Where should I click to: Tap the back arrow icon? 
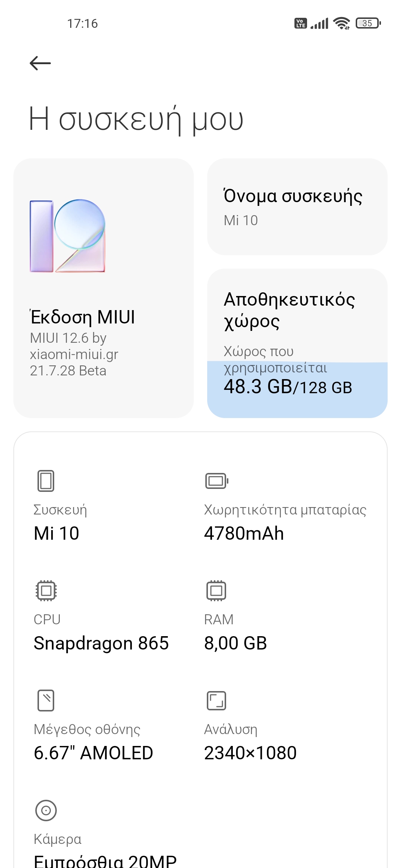[x=40, y=63]
